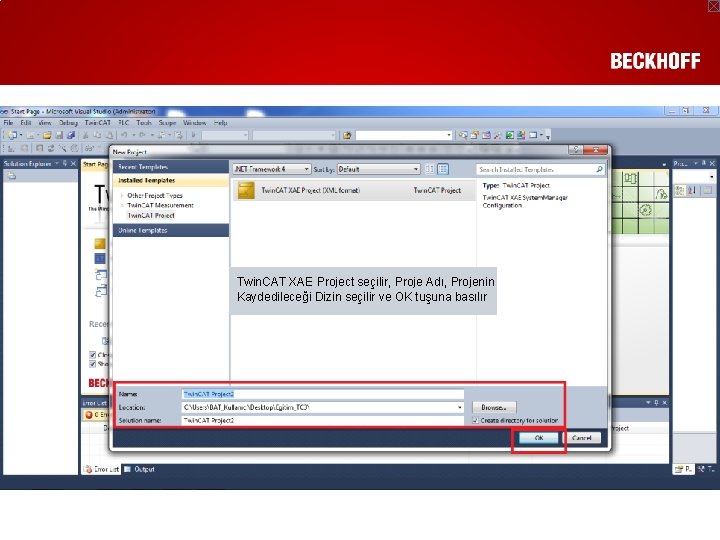Click the Solution name input field
The width and height of the screenshot is (720, 540).
pos(322,420)
